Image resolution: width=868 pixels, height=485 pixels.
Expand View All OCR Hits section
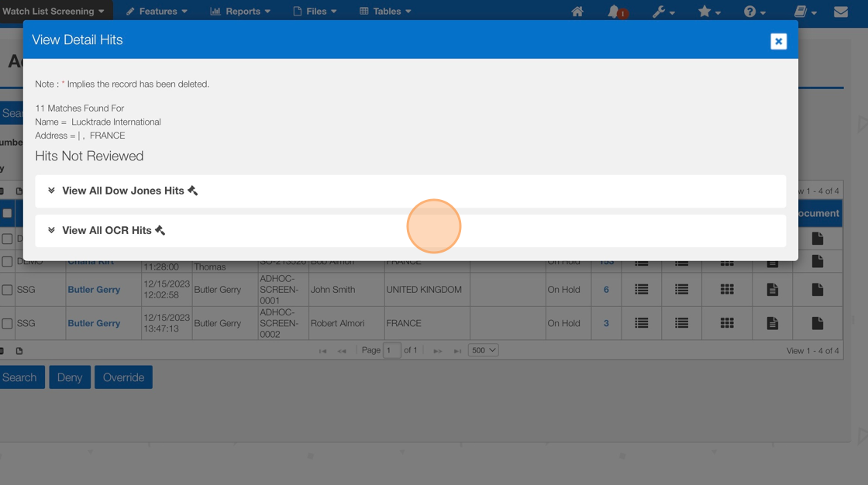410,230
